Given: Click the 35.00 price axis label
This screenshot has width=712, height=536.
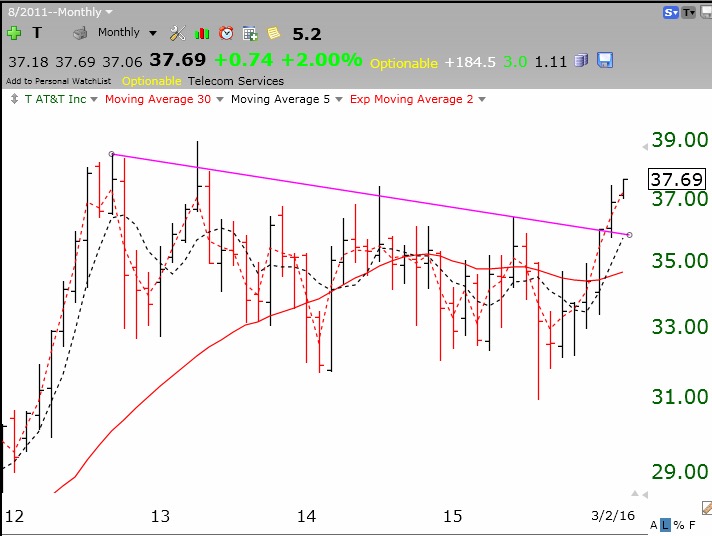Looking at the screenshot, I should point(680,261).
